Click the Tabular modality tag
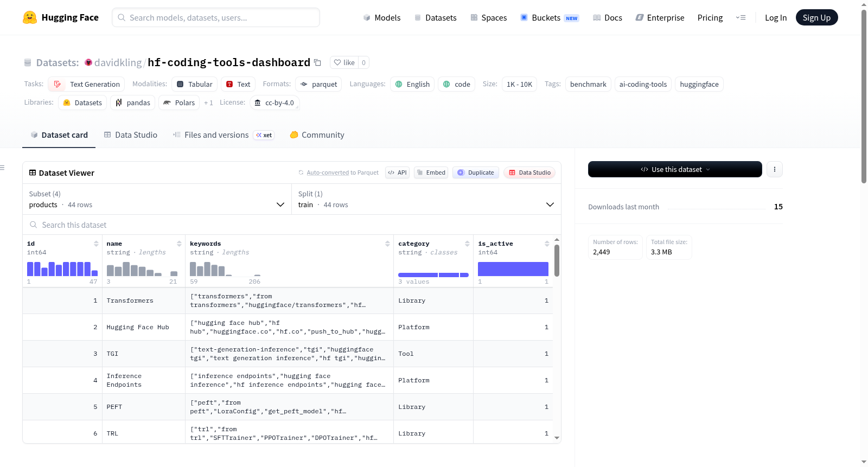The height and width of the screenshot is (467, 868). click(195, 84)
